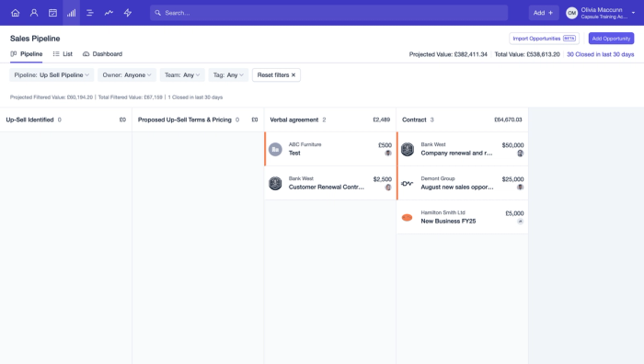The width and height of the screenshot is (644, 364).
Task: Click the ABC Furniture organisation avatar
Action: click(275, 150)
